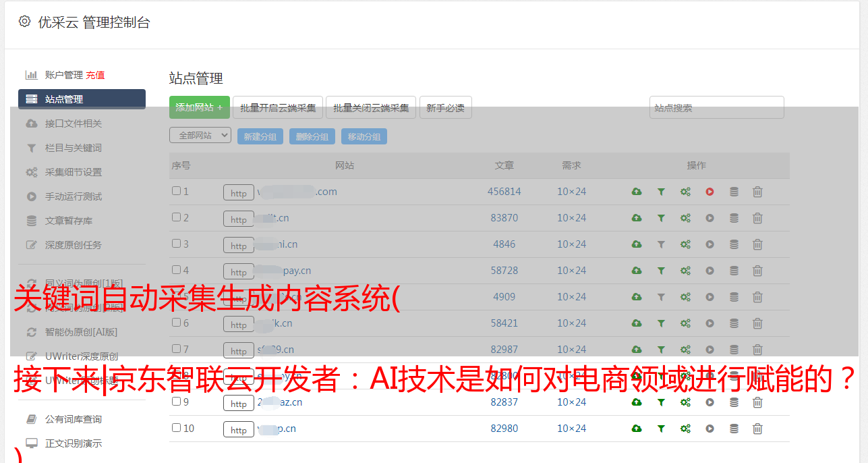Open 正文识别演示 sidebar item
868x463 pixels.
(74, 443)
